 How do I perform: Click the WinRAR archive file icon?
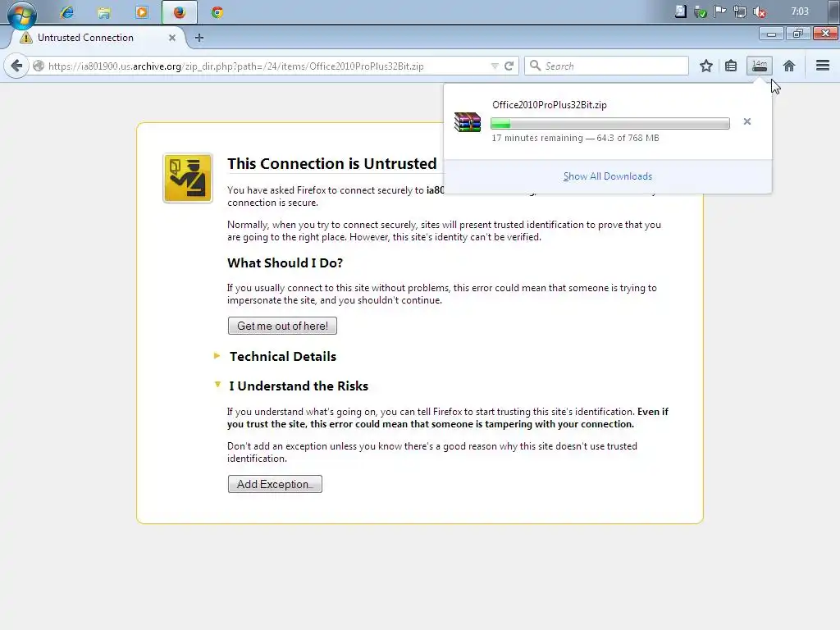467,122
